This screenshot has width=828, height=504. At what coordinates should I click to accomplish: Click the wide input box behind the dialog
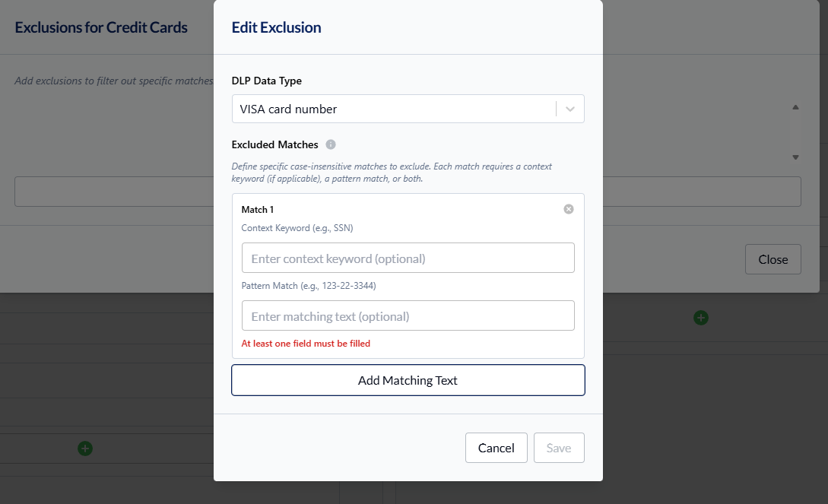pos(114,192)
